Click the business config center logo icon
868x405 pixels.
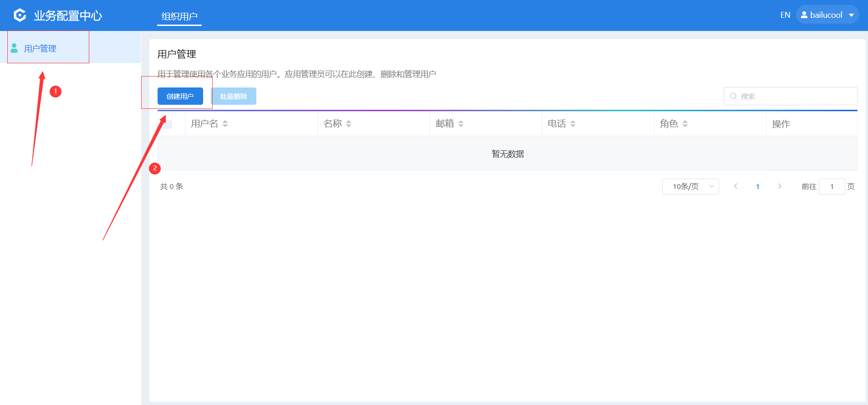[20, 15]
